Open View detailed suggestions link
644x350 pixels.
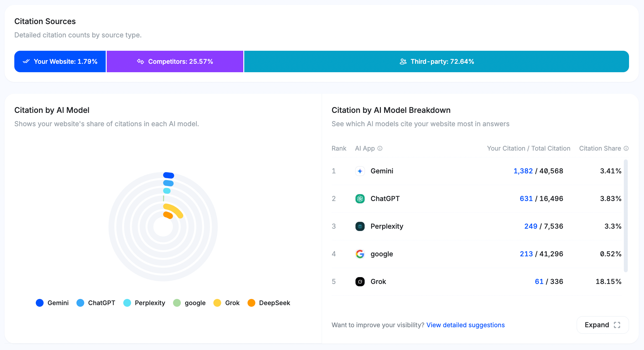[x=465, y=325]
